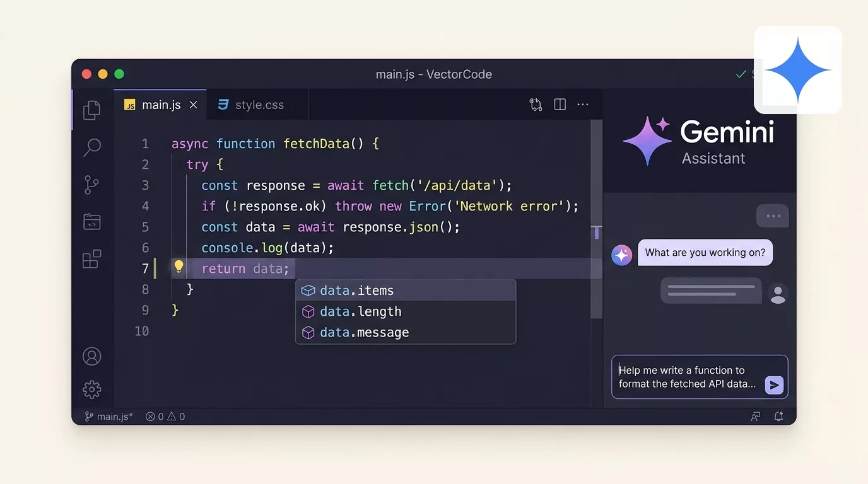
Task: Send the chat message
Action: pyautogui.click(x=774, y=385)
